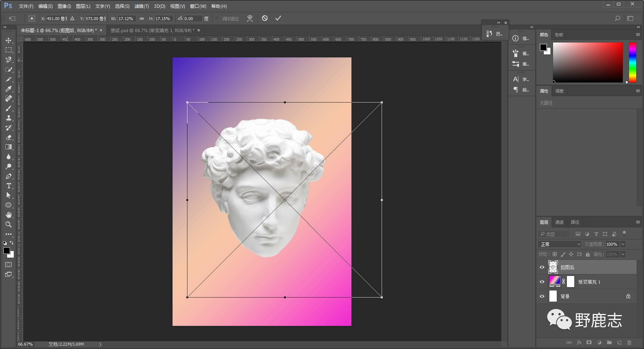This screenshot has height=349, width=644.
Task: Click the delete layer trash icon
Action: coord(629,342)
